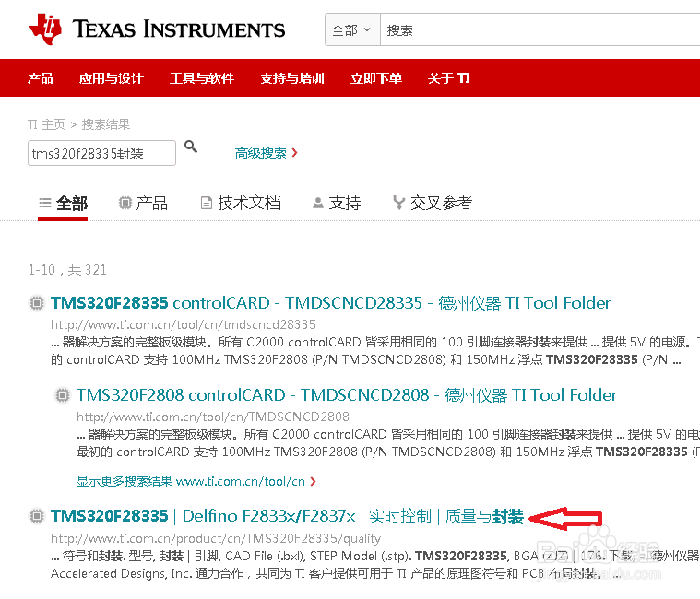Switch to the 交叉参考 results tab
The width and height of the screenshot is (700, 599).
point(433,204)
